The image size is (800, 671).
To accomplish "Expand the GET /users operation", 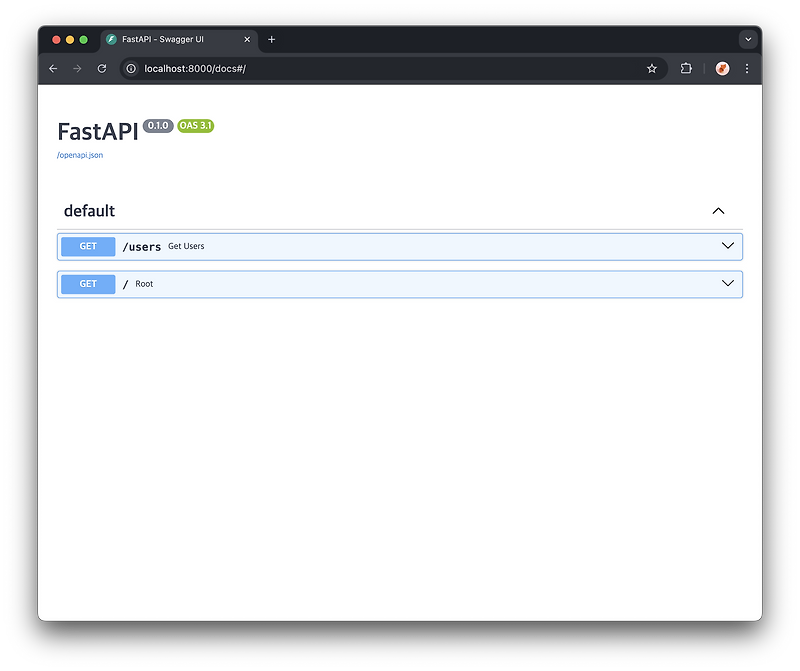I will [728, 246].
